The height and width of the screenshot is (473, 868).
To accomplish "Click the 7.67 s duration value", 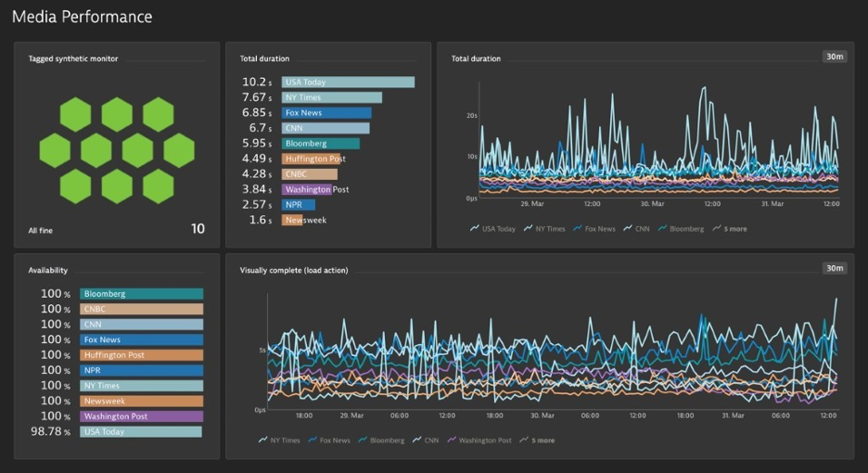I will pos(257,97).
